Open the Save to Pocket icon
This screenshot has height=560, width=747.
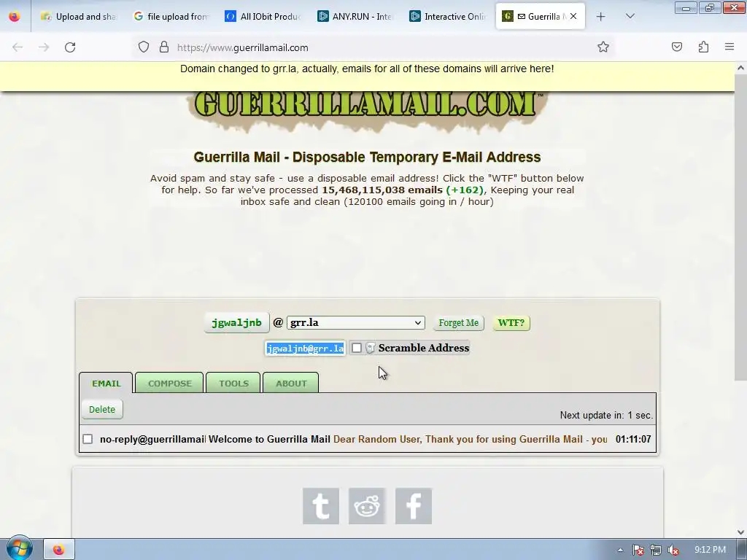677,47
